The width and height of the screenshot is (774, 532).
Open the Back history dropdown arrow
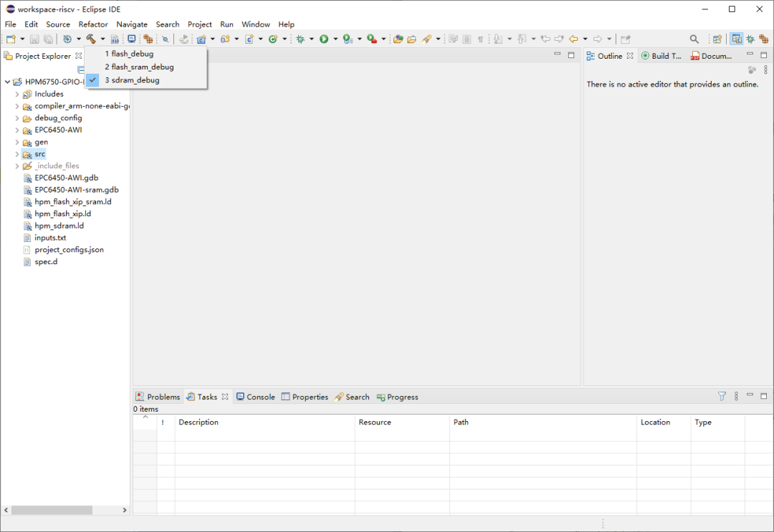click(586, 39)
